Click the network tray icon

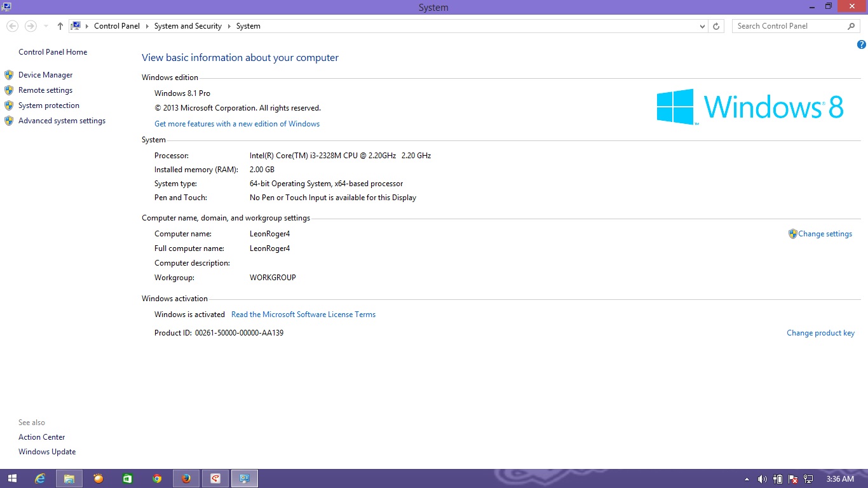click(x=808, y=479)
